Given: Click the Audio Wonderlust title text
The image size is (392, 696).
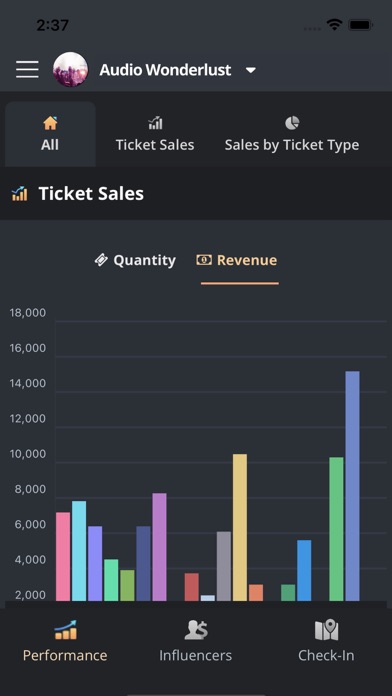Looking at the screenshot, I should (165, 70).
